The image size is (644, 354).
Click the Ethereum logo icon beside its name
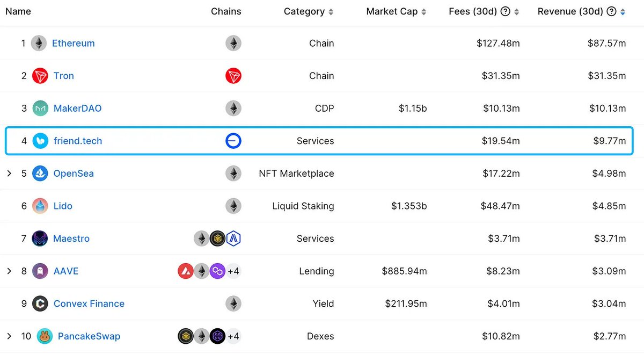(39, 43)
